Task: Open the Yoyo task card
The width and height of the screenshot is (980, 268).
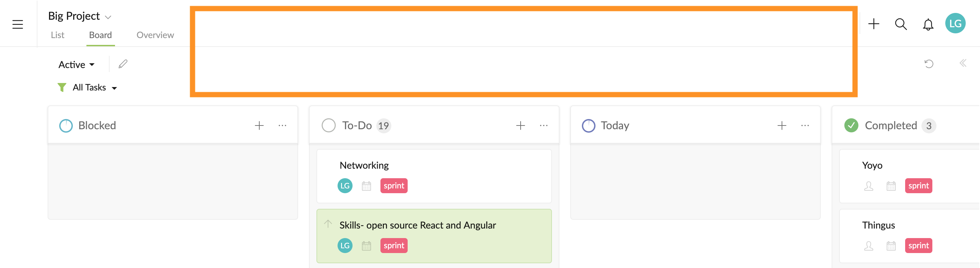Action: [x=909, y=176]
